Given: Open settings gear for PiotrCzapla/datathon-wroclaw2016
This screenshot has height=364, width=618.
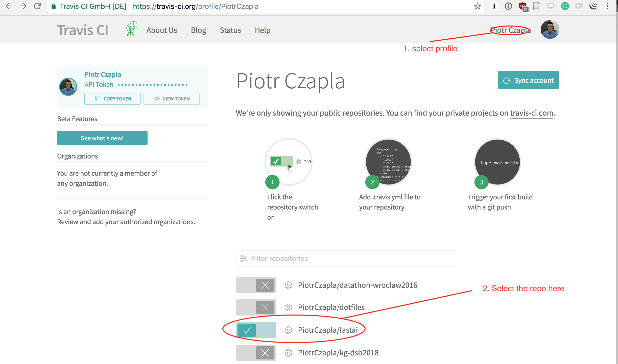Looking at the screenshot, I should point(288,285).
